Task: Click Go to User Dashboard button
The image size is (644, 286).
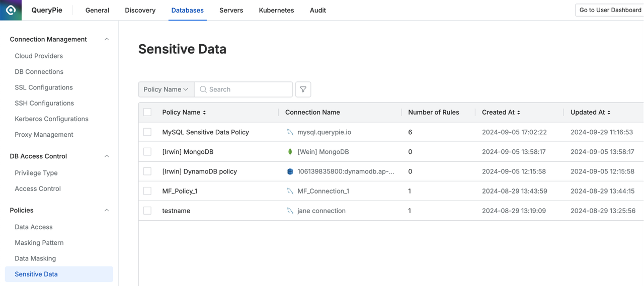Action: [610, 10]
